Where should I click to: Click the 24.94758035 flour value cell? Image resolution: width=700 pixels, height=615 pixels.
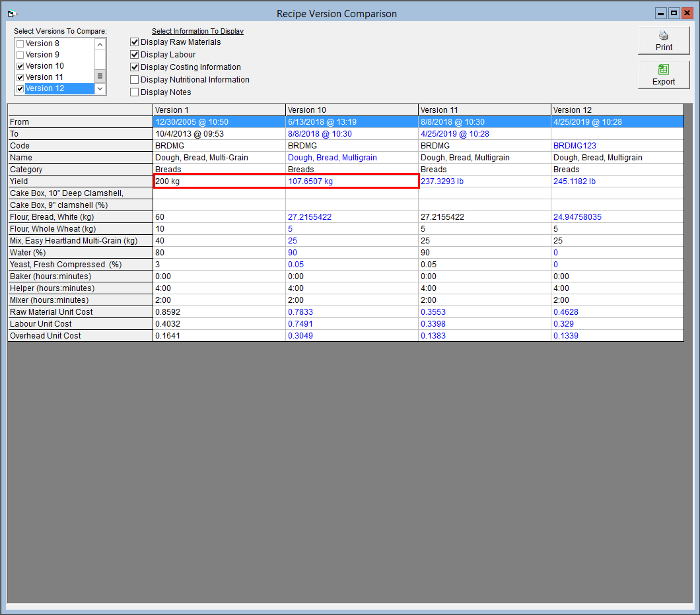617,216
